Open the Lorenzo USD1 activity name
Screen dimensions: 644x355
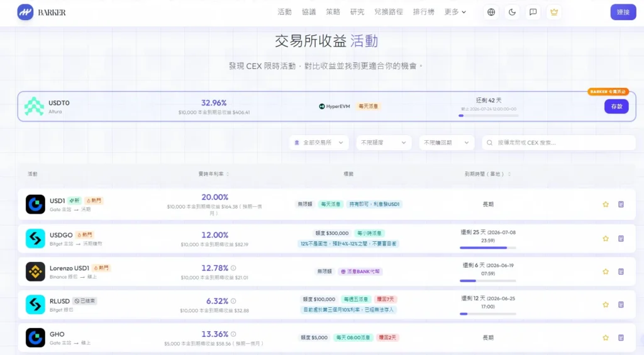tap(69, 268)
